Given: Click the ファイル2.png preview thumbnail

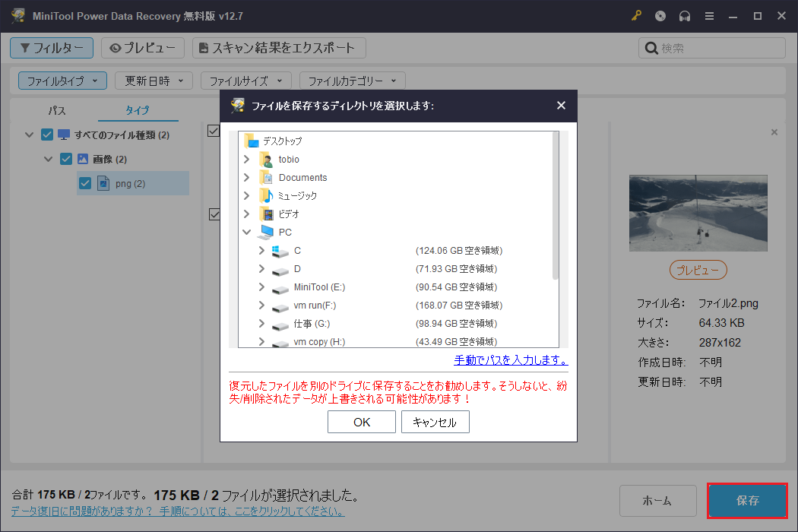Looking at the screenshot, I should (698, 214).
